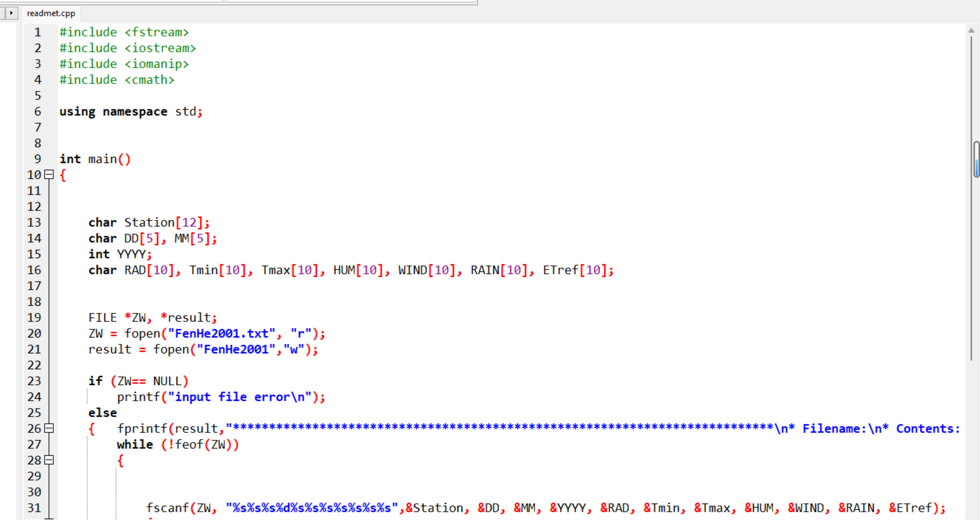Place cursor on '#include <iomanip>' line
980x520 pixels.
pyautogui.click(x=124, y=64)
